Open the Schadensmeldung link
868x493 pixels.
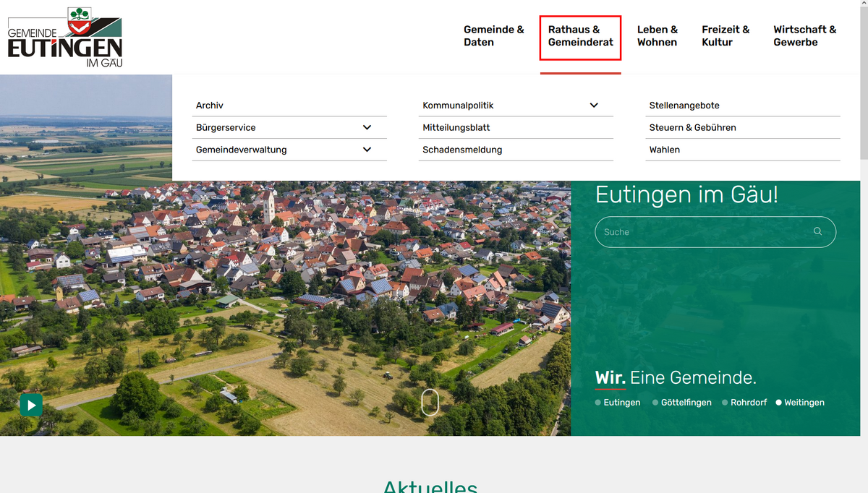[462, 150]
